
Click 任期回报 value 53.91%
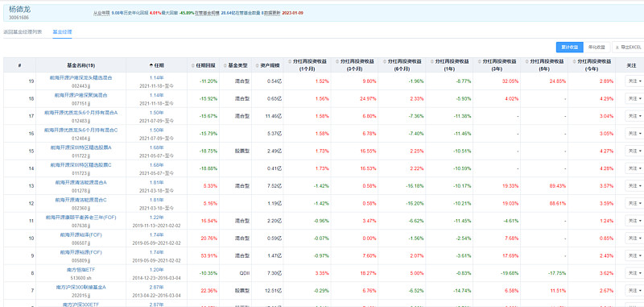[x=209, y=255]
